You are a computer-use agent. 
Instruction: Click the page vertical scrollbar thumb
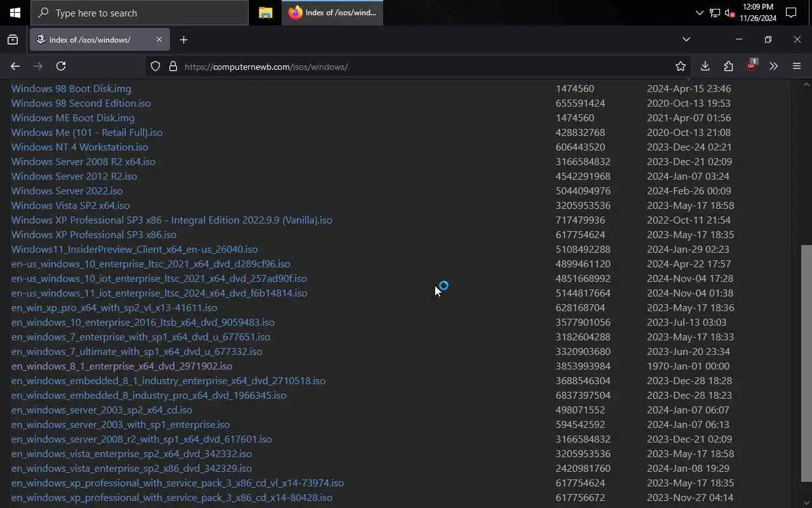(806, 363)
